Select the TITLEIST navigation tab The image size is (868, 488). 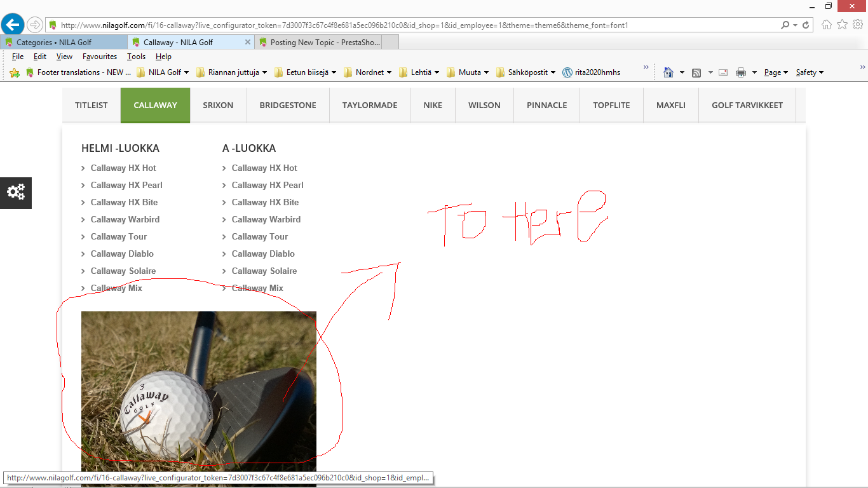coord(92,105)
